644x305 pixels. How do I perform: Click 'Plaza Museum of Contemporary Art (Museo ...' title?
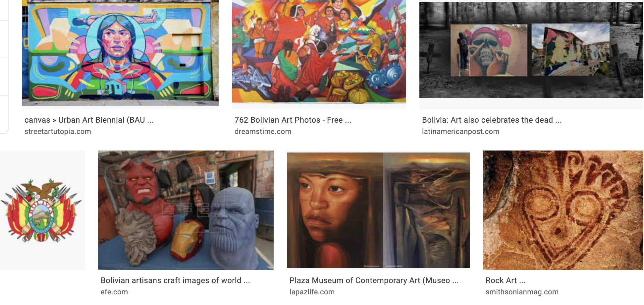(374, 280)
